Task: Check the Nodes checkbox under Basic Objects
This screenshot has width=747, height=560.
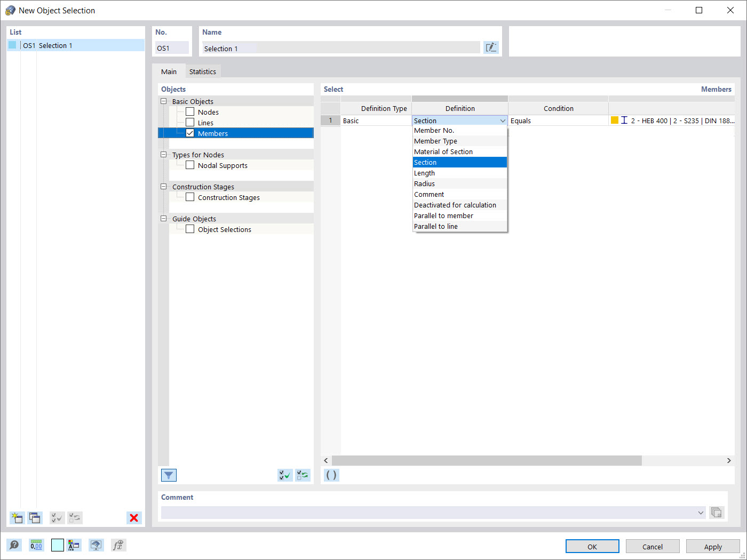Action: click(x=190, y=111)
